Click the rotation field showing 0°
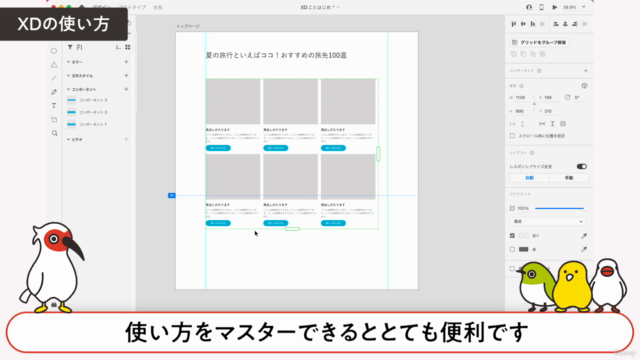The image size is (640, 360). coord(580,98)
